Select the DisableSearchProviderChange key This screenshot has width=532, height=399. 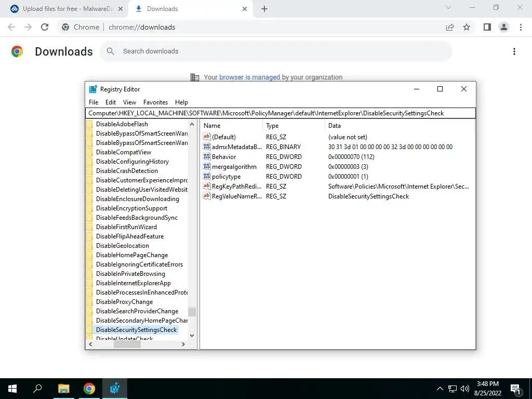(137, 311)
